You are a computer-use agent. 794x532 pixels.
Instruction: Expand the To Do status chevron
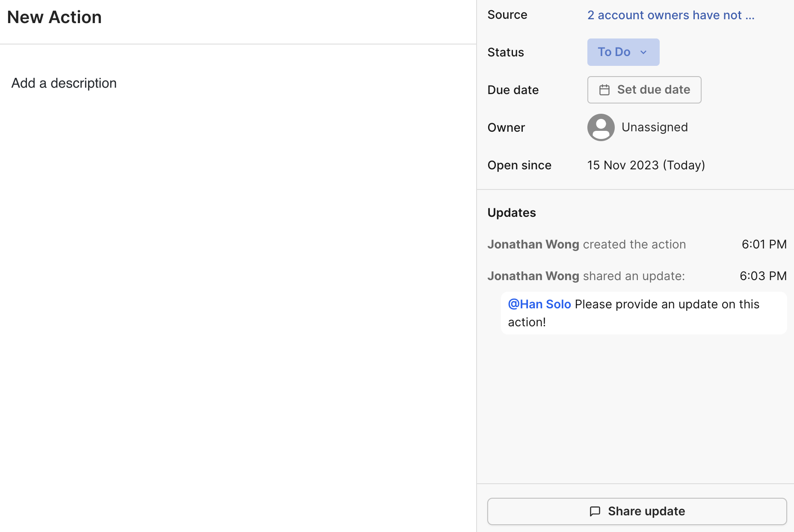(643, 52)
